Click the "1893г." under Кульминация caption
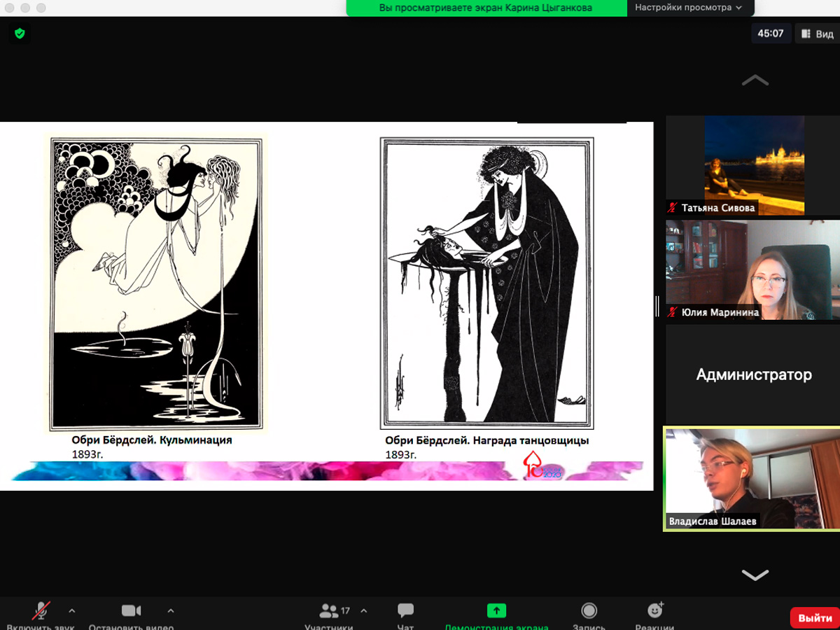Viewport: 840px width, 630px height. tap(87, 454)
